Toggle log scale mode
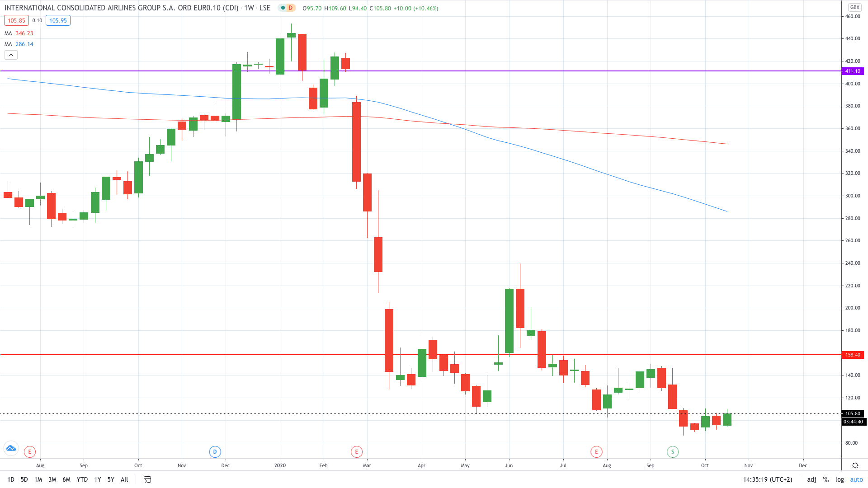The image size is (868, 488). coord(840,479)
